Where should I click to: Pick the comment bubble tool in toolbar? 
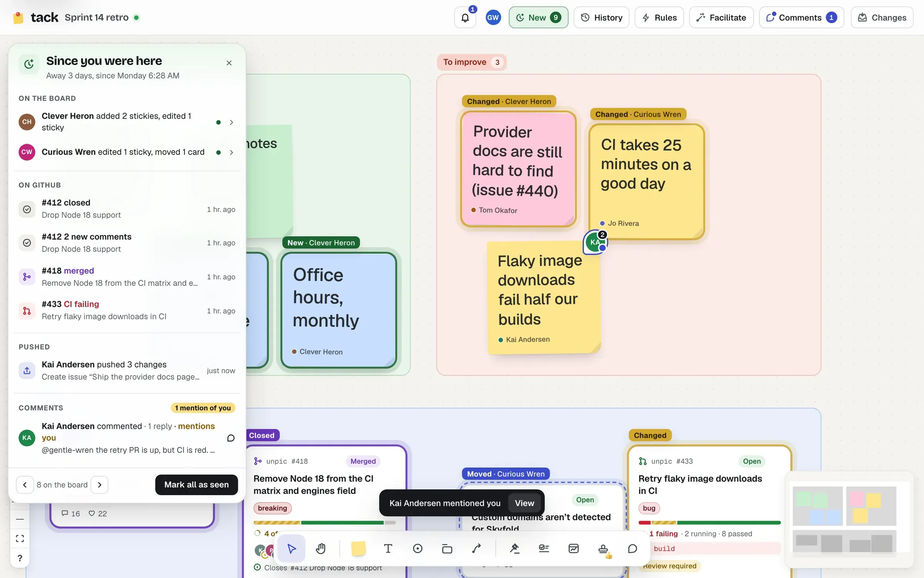pyautogui.click(x=632, y=548)
